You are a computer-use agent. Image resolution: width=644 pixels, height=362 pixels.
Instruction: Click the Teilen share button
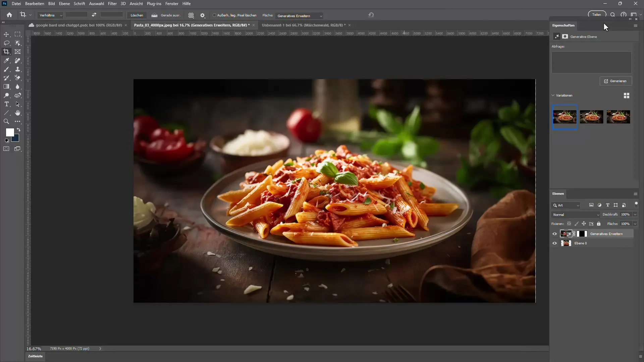pos(597,14)
